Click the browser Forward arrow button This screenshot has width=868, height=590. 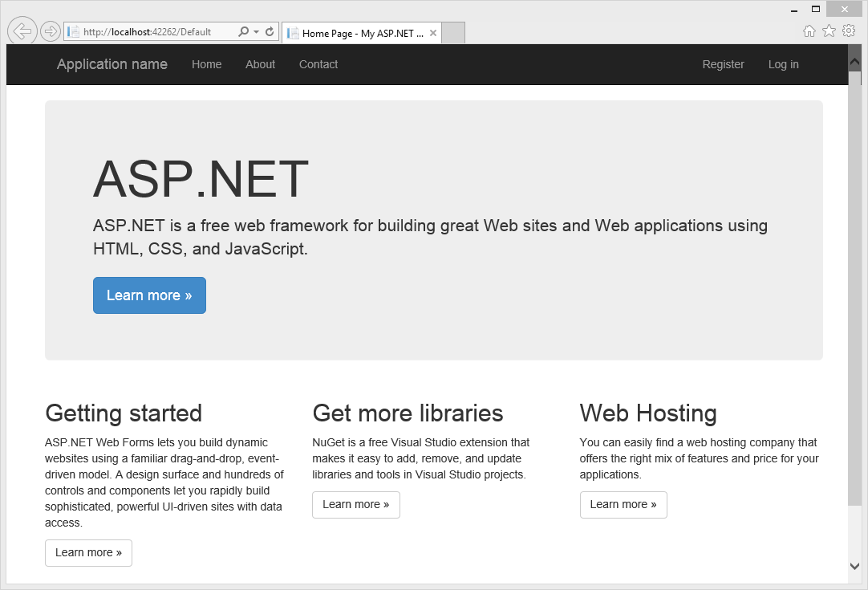click(x=51, y=32)
